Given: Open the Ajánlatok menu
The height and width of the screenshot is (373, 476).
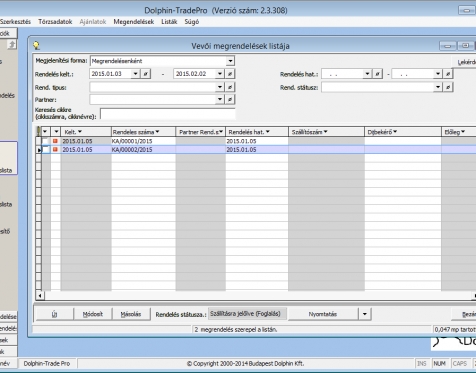Looking at the screenshot, I should [x=93, y=22].
